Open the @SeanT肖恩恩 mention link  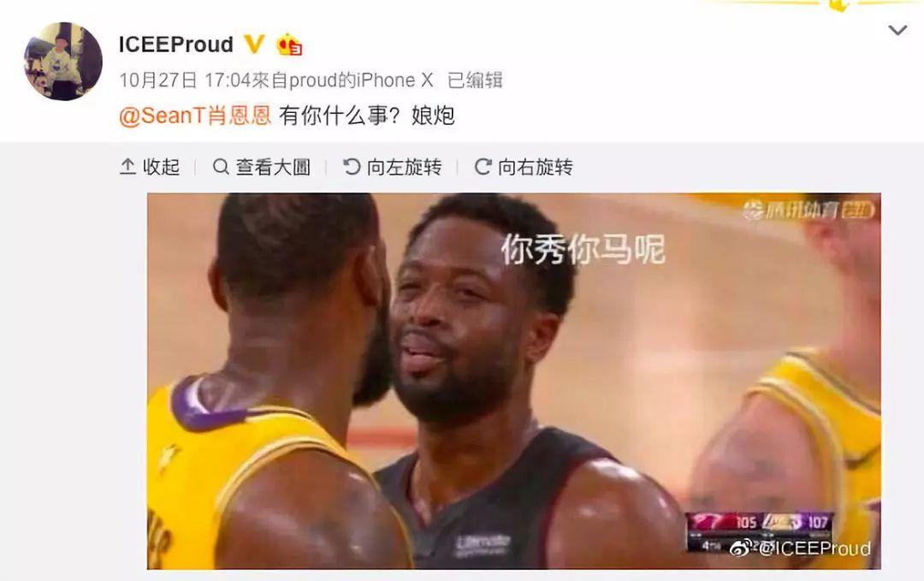pyautogui.click(x=194, y=115)
